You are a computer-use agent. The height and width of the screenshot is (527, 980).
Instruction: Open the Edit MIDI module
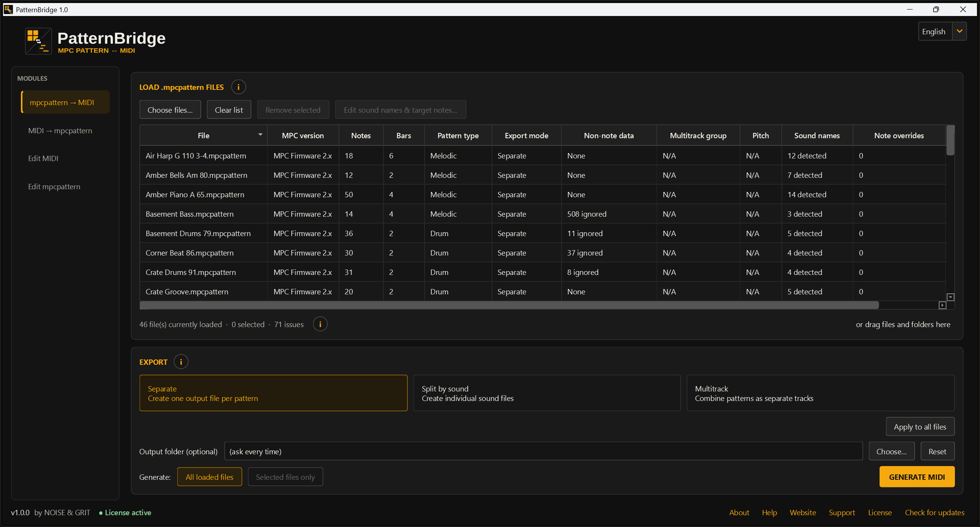(x=43, y=158)
